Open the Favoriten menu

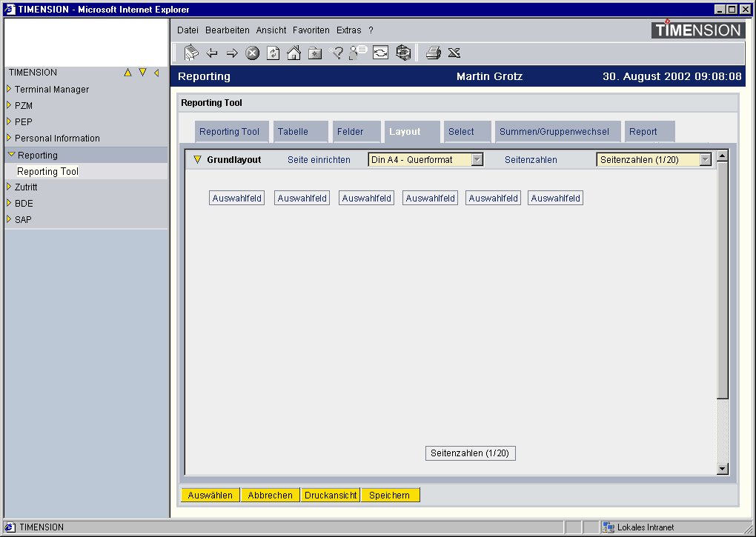pos(311,30)
